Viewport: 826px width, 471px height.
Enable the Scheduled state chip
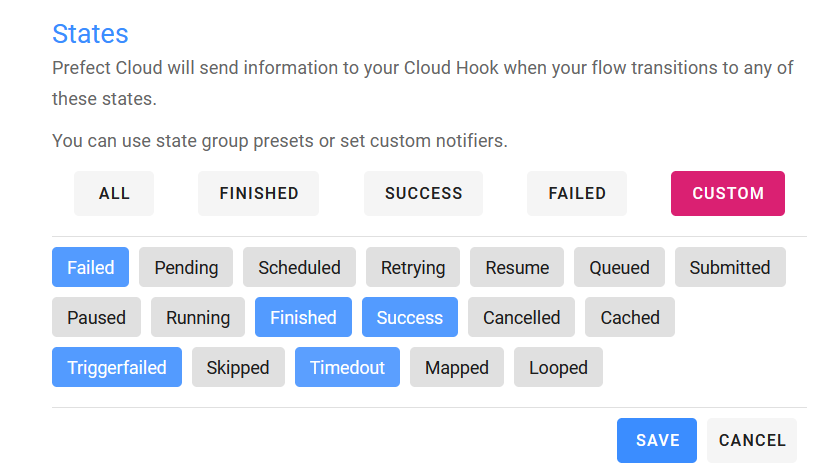pyautogui.click(x=299, y=267)
